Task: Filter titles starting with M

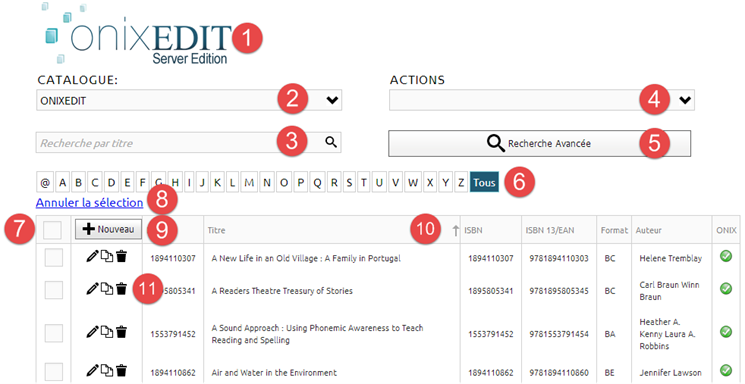Action: coord(249,183)
